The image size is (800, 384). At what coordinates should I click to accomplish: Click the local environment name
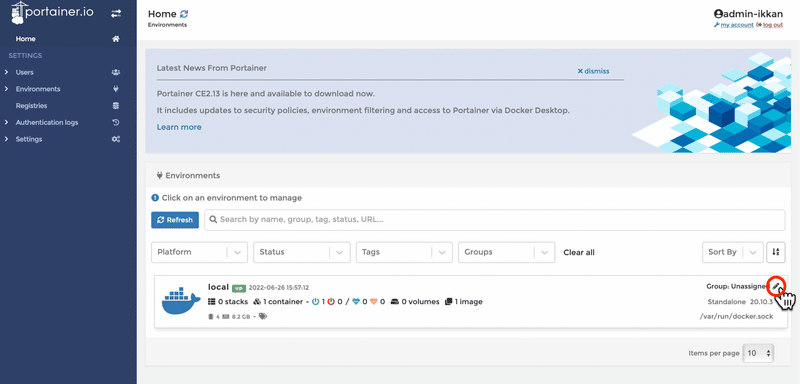click(x=218, y=287)
